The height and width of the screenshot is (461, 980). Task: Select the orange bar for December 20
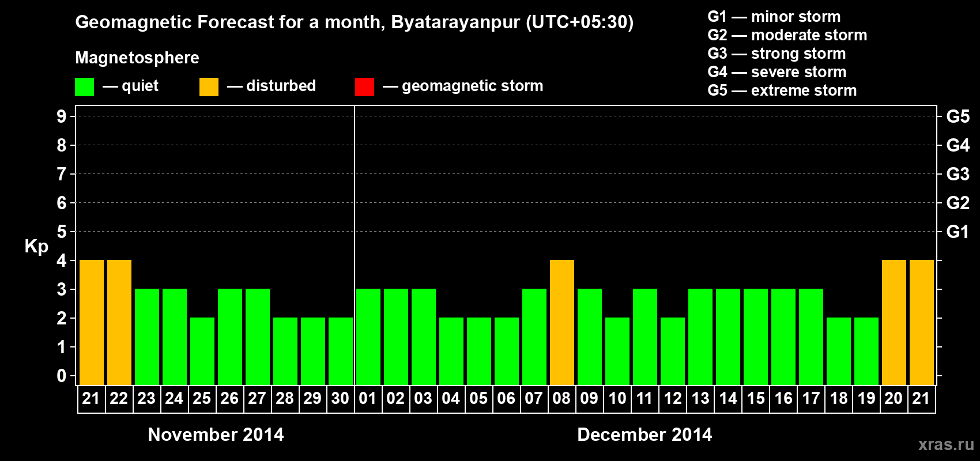point(894,323)
